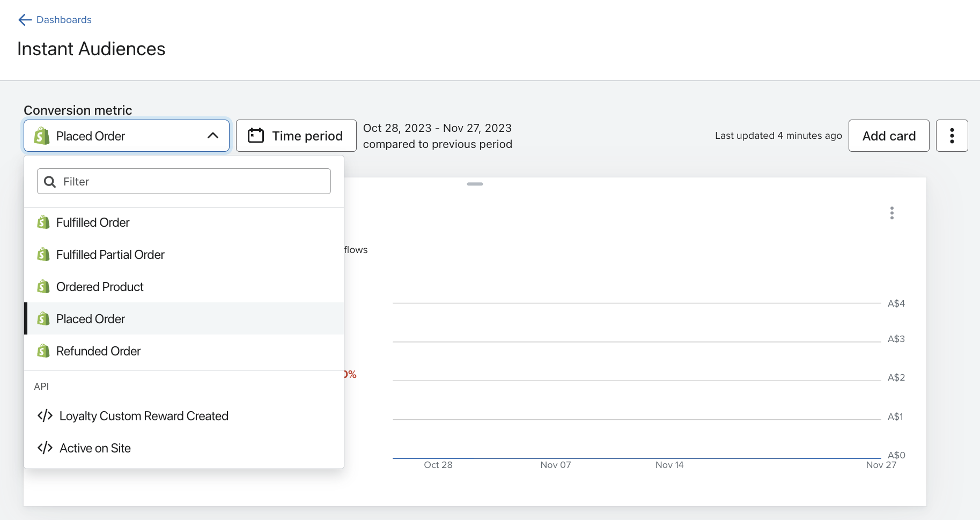
Task: Open the chart card three-dot menu
Action: pos(892,213)
